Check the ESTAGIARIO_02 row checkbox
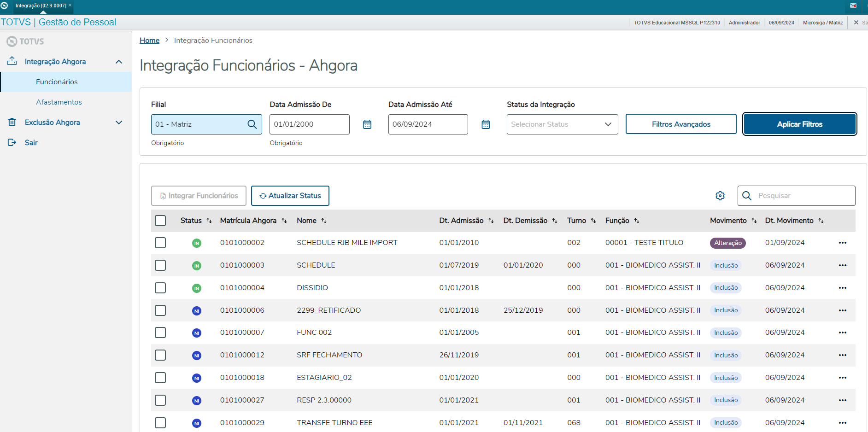The image size is (868, 432). point(160,378)
